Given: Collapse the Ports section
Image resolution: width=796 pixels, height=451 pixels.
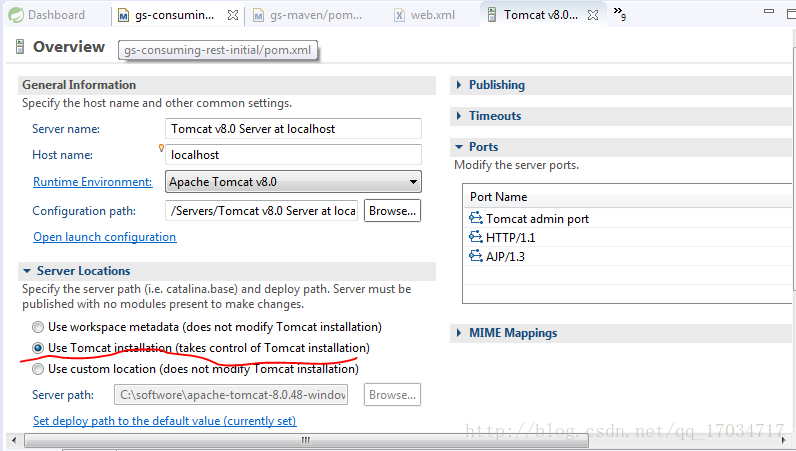Looking at the screenshot, I should (459, 147).
